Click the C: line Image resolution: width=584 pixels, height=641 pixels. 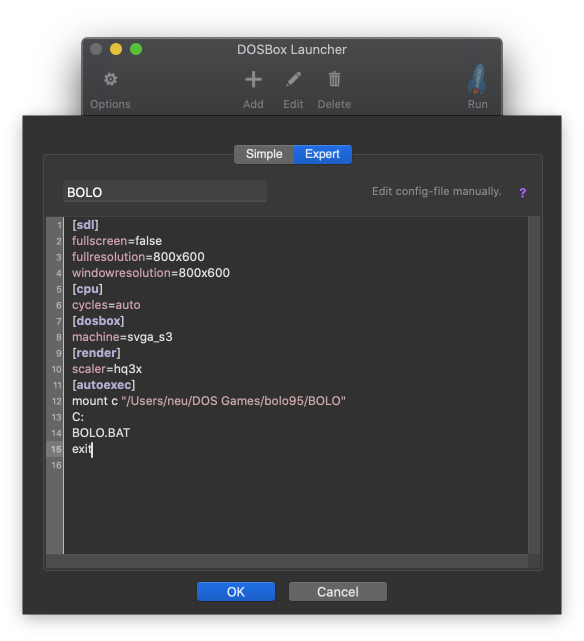(78, 417)
